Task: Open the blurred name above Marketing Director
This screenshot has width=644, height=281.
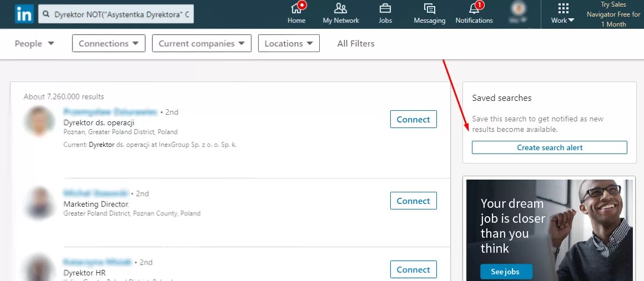Action: [95, 193]
